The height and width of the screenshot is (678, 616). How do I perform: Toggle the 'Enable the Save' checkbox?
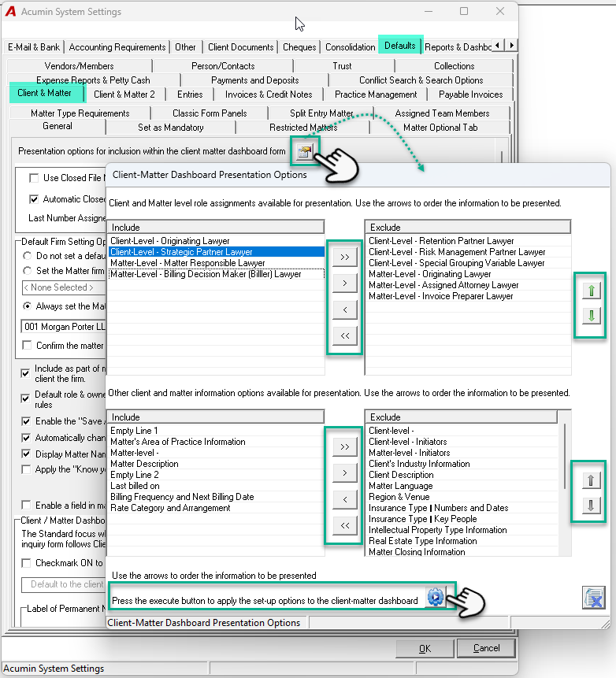[x=26, y=421]
